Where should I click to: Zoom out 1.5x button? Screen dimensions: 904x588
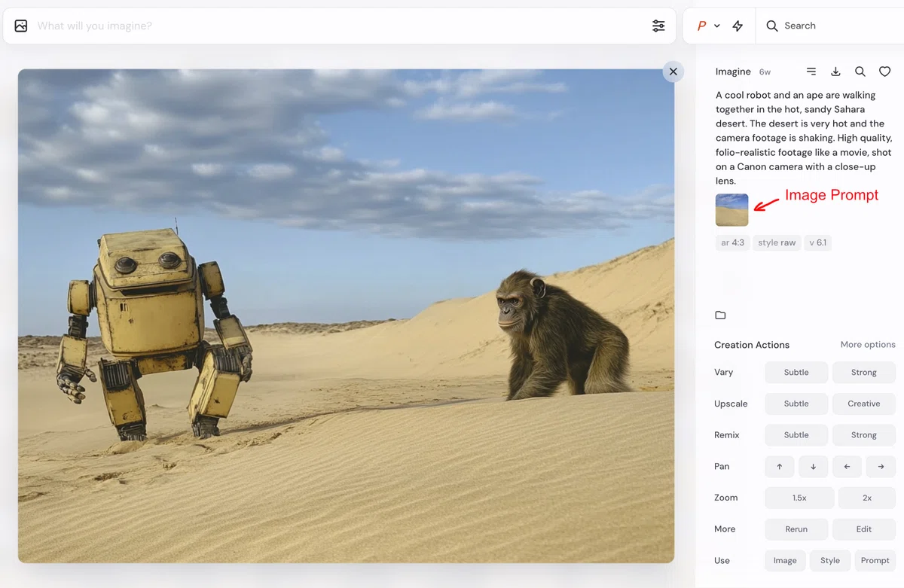tap(799, 498)
